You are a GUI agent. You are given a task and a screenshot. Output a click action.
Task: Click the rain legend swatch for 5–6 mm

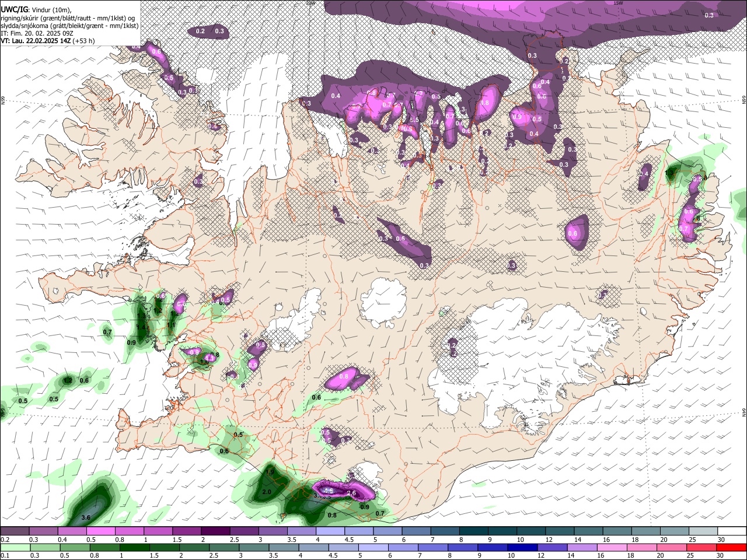373,548
